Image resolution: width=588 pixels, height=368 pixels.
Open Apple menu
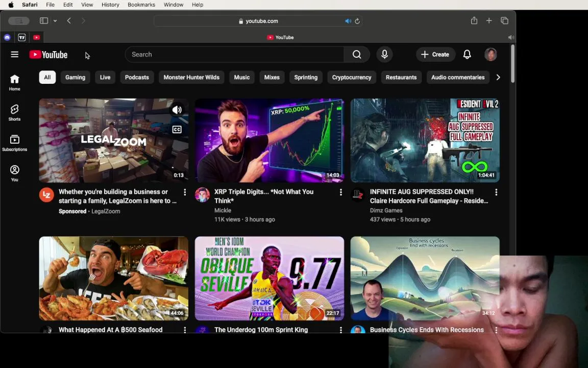(11, 5)
